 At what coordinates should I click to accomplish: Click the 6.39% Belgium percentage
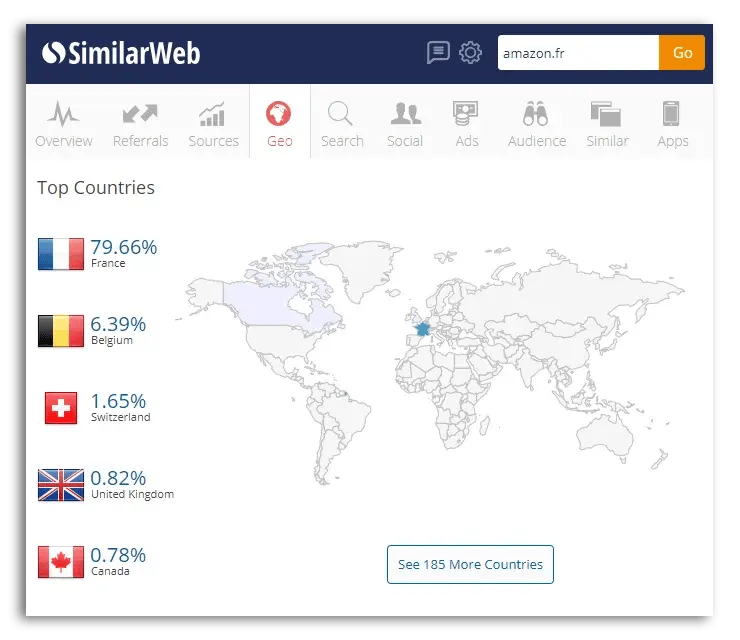click(118, 324)
